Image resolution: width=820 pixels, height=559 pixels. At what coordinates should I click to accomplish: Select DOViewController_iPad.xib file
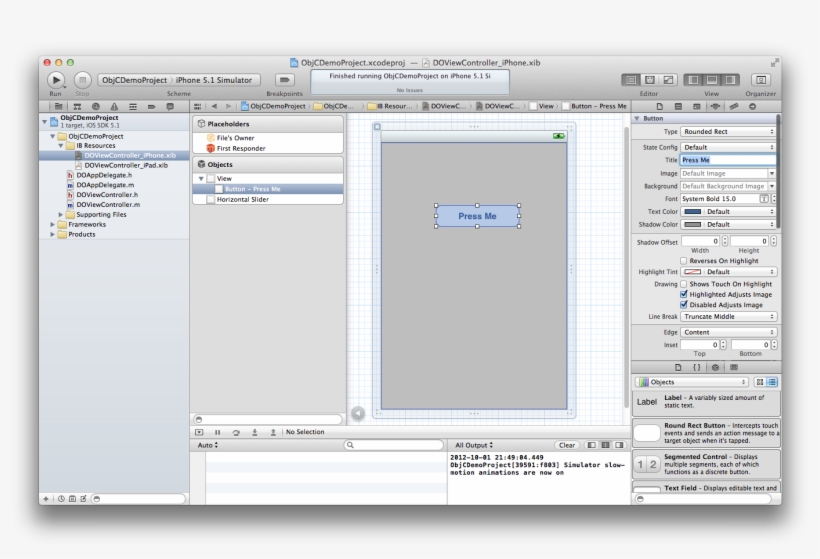point(126,165)
